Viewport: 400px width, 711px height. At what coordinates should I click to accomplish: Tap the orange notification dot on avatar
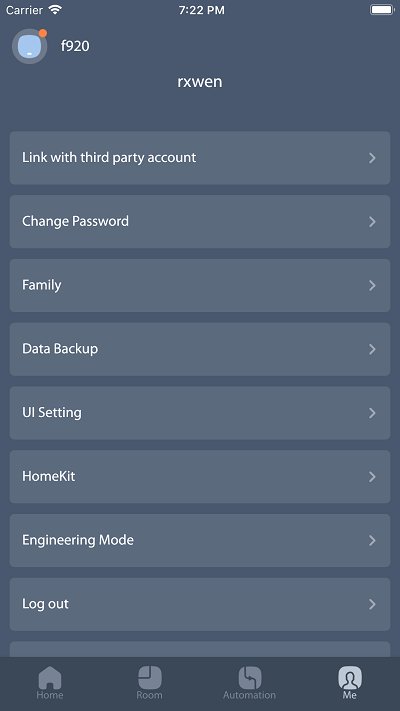43,33
